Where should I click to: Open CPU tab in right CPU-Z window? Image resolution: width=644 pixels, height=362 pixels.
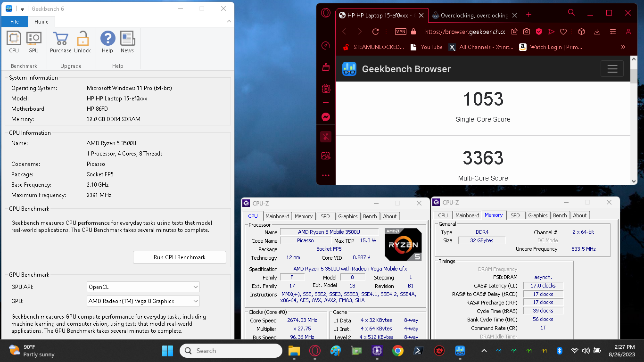(x=443, y=215)
